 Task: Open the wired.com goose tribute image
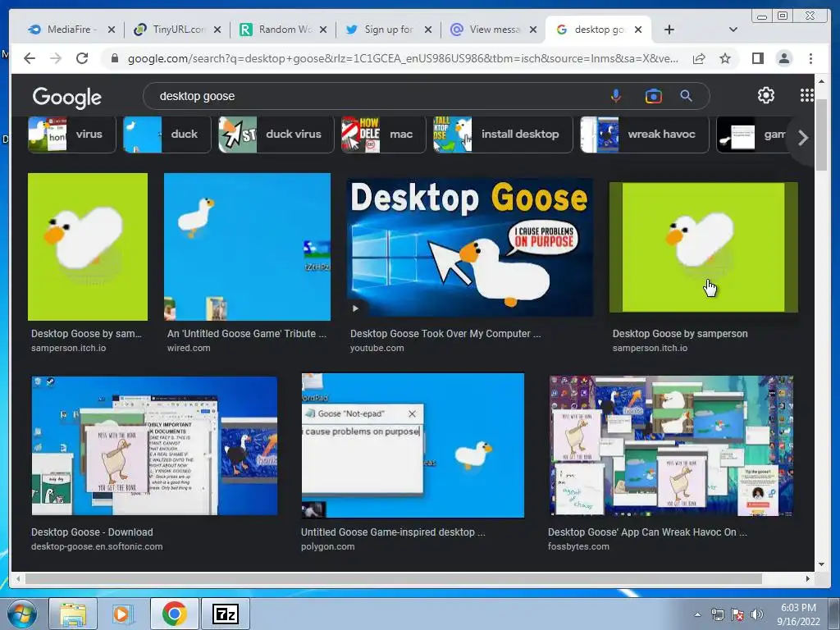[x=248, y=246]
